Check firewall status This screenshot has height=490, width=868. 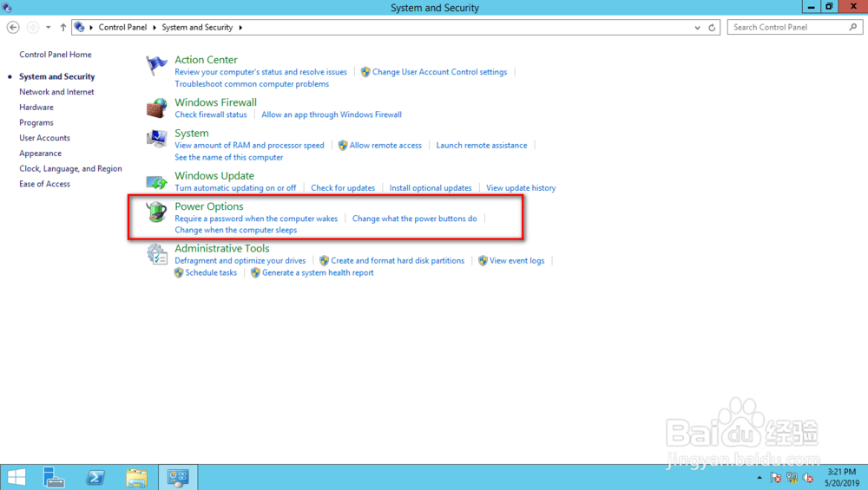click(211, 114)
